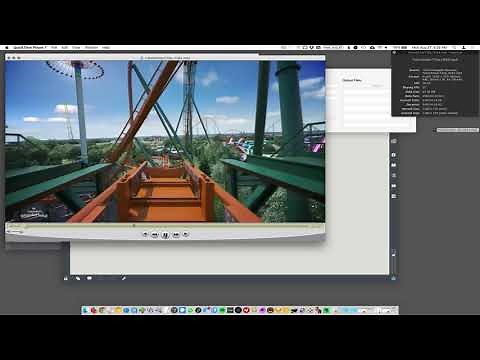This screenshot has height=360, width=480.
Task: Click the date and time in the menu bar
Action: click(x=429, y=48)
